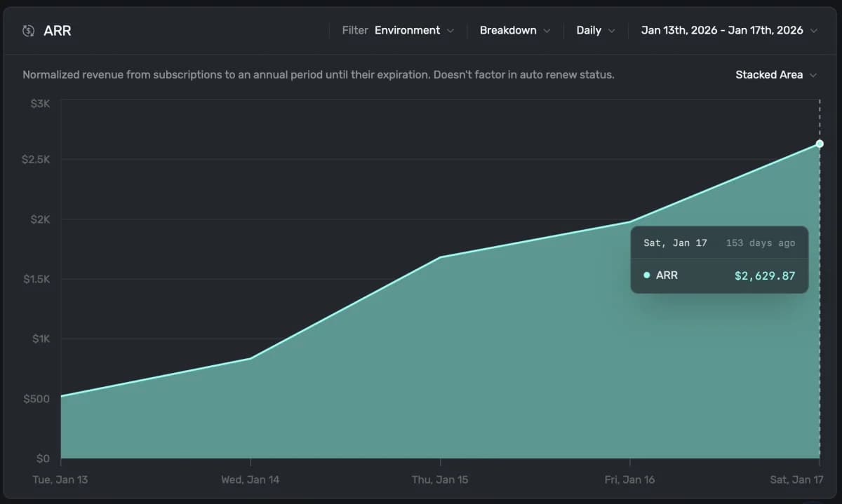Click the ARR chart title text

coord(58,31)
